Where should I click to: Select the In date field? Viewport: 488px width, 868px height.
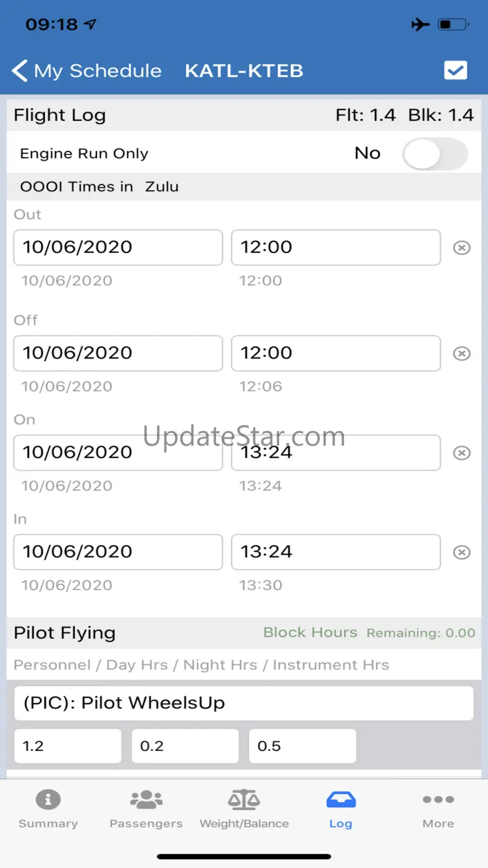118,552
